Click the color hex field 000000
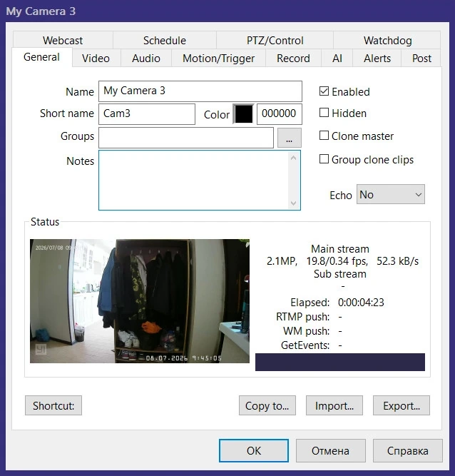This screenshot has height=476, width=455. (280, 114)
